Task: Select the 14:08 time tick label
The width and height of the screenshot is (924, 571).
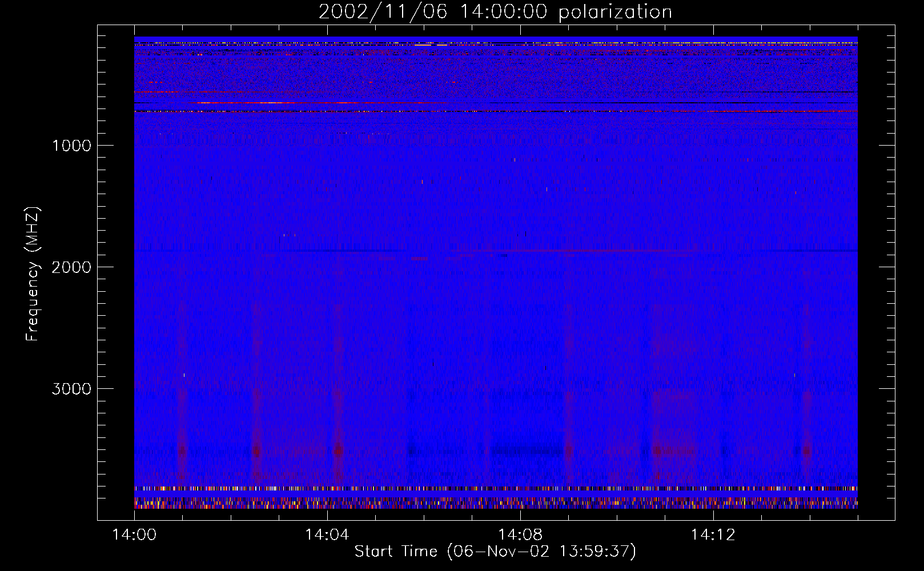Action: [x=520, y=535]
